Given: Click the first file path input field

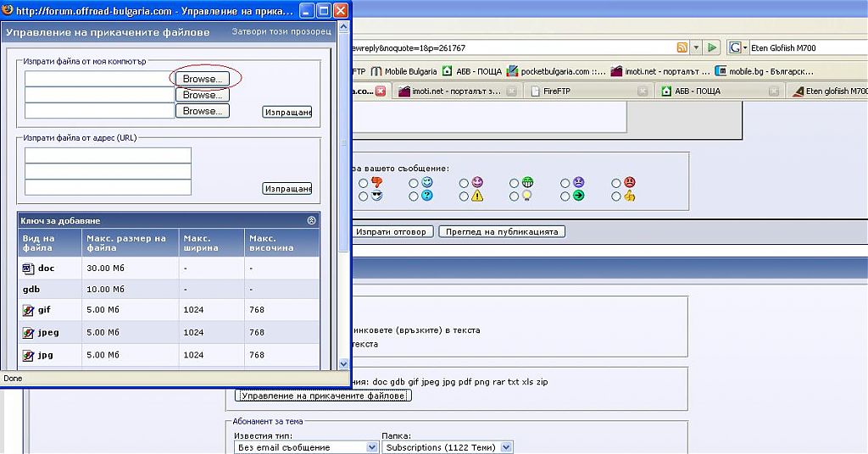Looking at the screenshot, I should coord(100,79).
